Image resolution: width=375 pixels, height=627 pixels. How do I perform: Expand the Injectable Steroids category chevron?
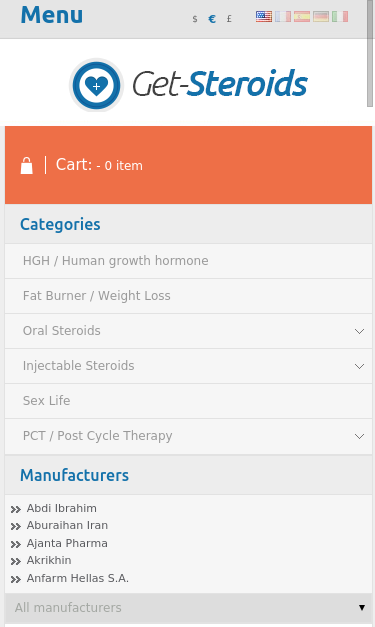[359, 366]
